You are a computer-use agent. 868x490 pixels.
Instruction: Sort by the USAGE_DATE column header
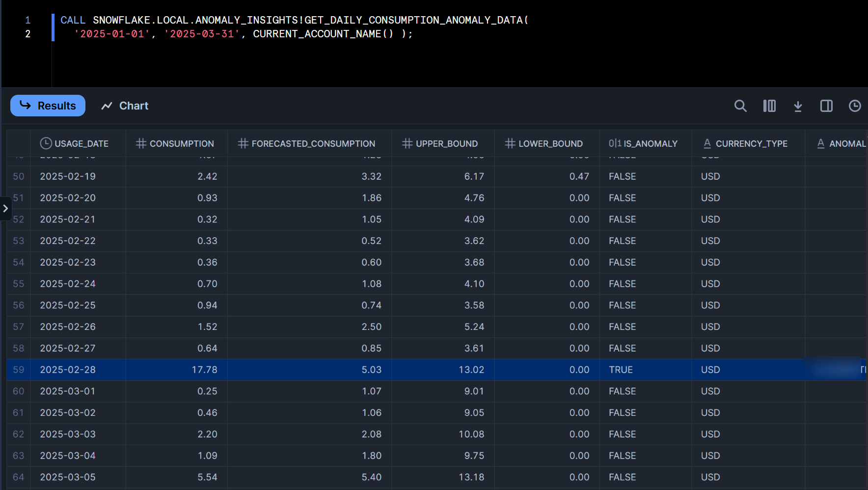[x=78, y=143]
